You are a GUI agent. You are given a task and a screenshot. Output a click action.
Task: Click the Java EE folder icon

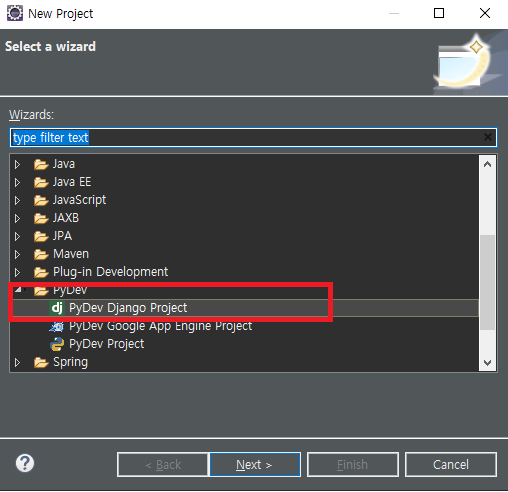41,182
